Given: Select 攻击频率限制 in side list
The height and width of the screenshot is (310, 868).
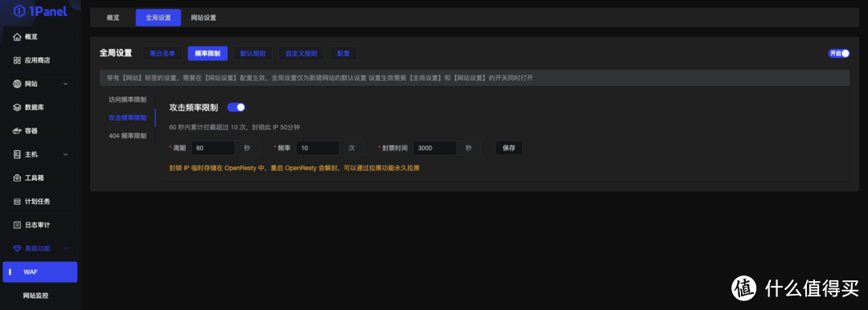Looking at the screenshot, I should pyautogui.click(x=127, y=117).
